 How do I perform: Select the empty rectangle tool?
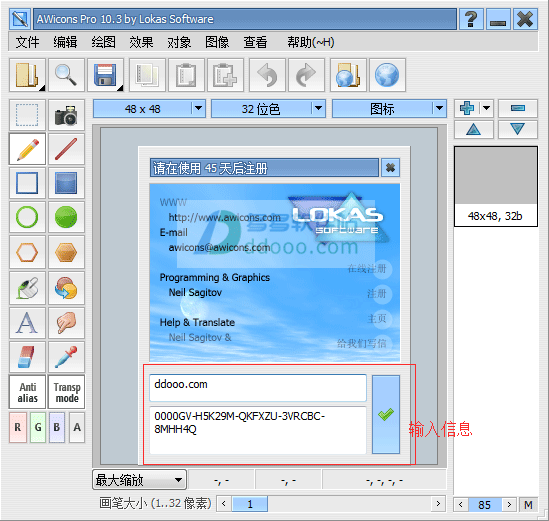click(27, 183)
